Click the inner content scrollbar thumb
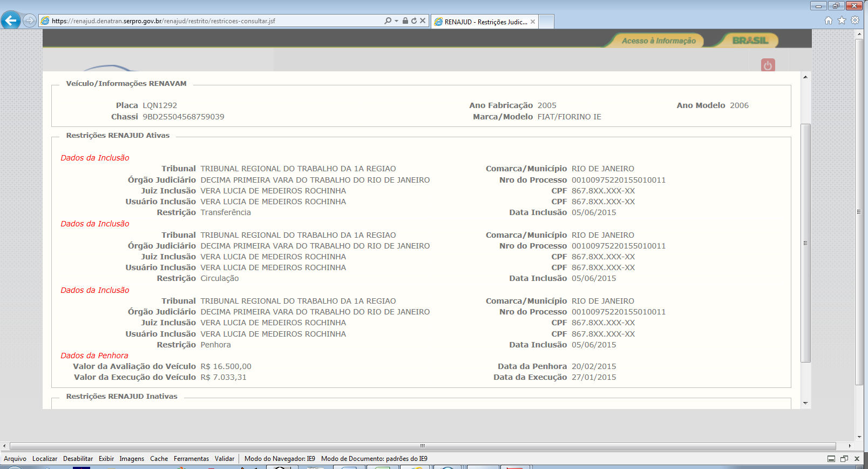This screenshot has height=469, width=868. coord(805,243)
